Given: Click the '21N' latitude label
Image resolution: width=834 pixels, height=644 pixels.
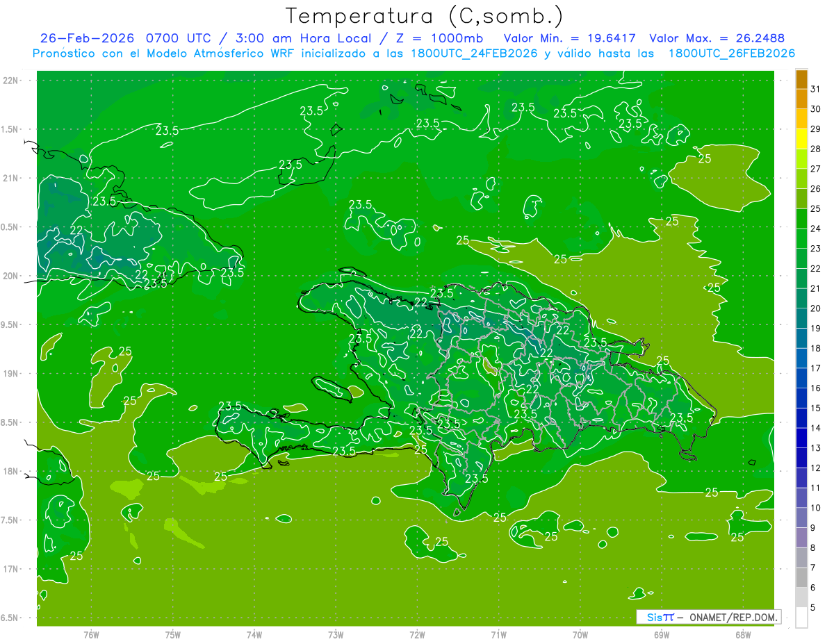Looking at the screenshot, I should click(11, 178).
